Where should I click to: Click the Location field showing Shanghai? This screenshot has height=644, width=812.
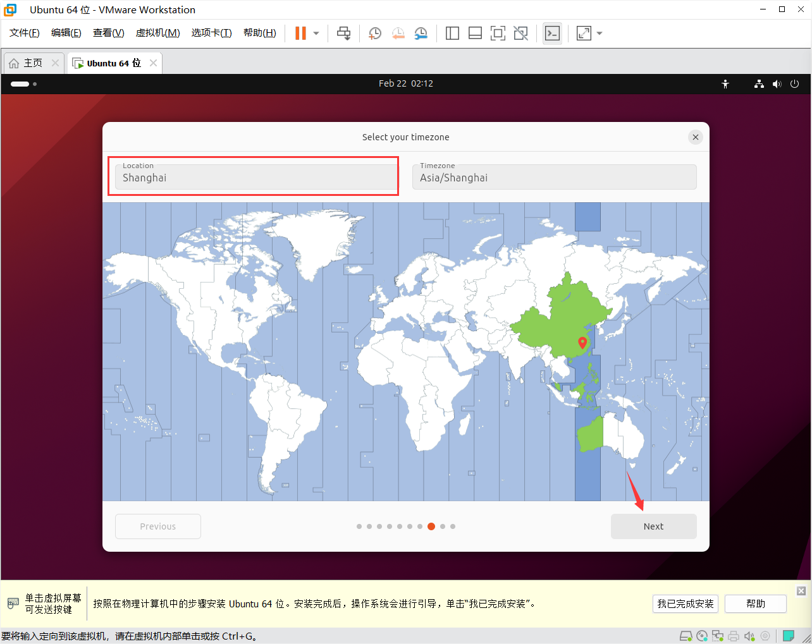coord(255,177)
